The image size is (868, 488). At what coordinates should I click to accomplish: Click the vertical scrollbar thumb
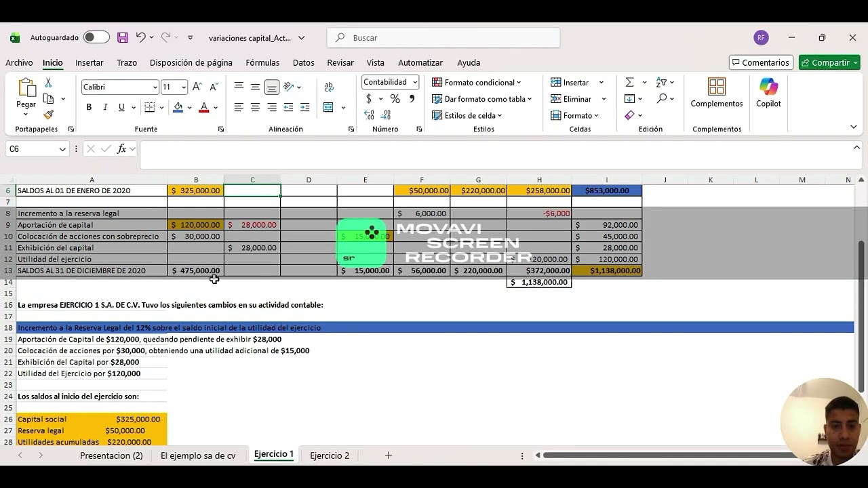pos(862,315)
